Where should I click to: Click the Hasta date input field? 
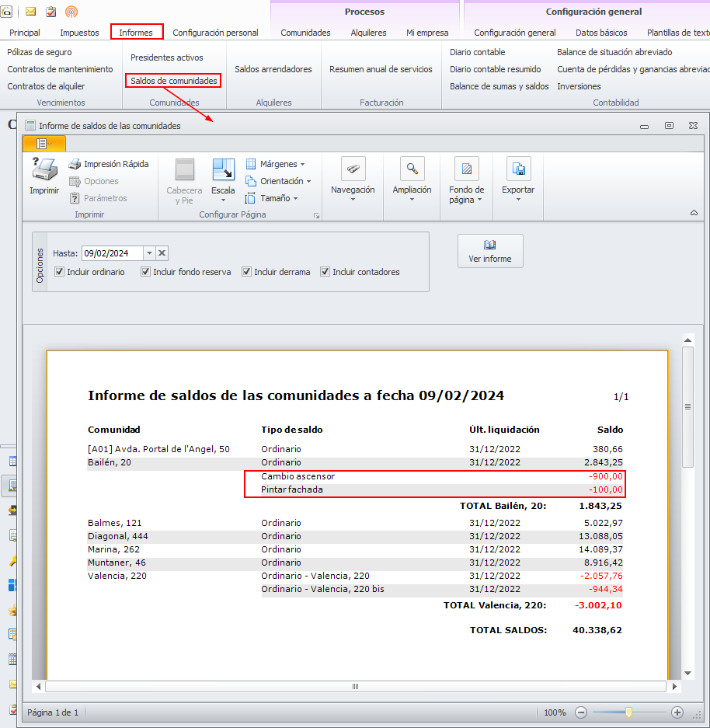pos(113,253)
